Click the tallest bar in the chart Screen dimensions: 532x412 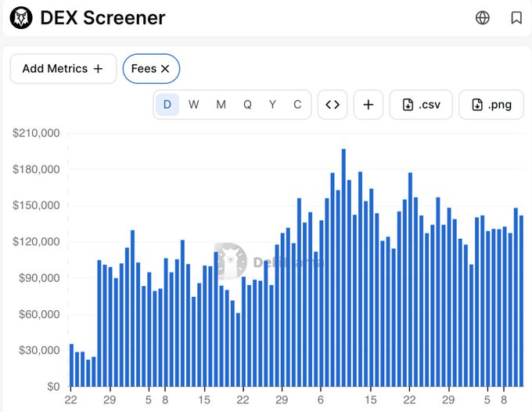coord(343,268)
